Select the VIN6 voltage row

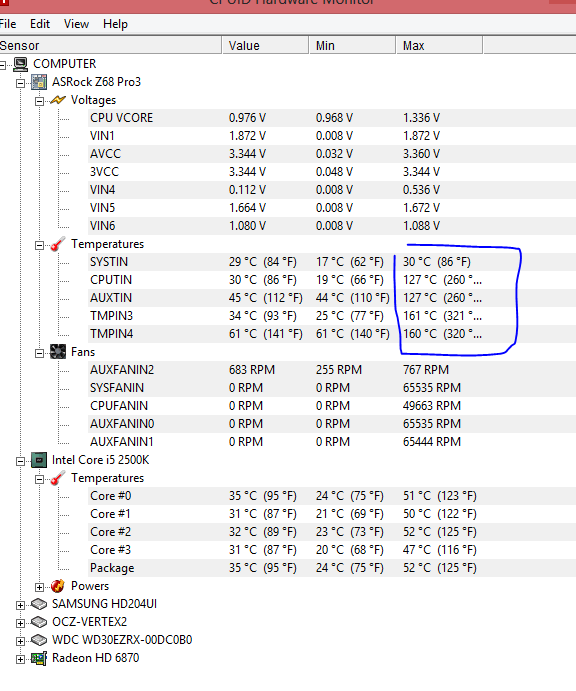(332, 226)
